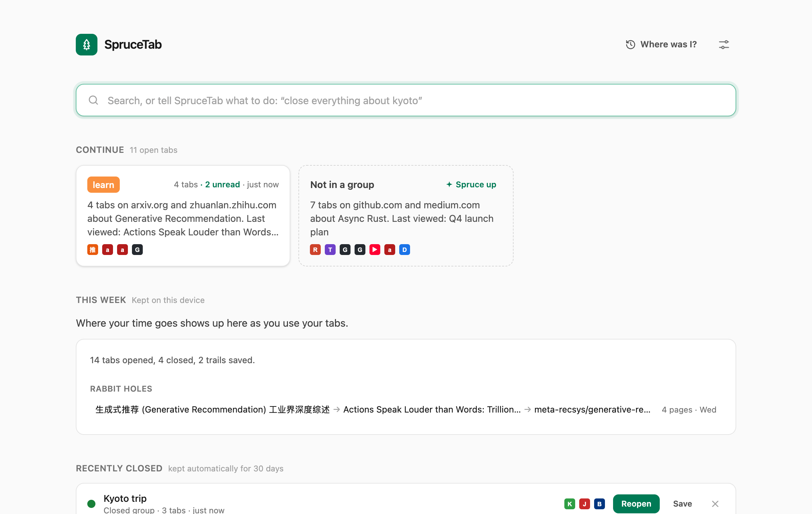
Task: Click Spruce up for ungrouped tabs
Action: (471, 184)
